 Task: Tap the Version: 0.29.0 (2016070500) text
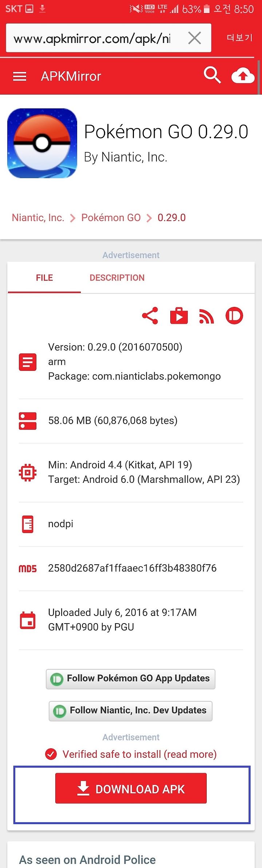pos(115,347)
